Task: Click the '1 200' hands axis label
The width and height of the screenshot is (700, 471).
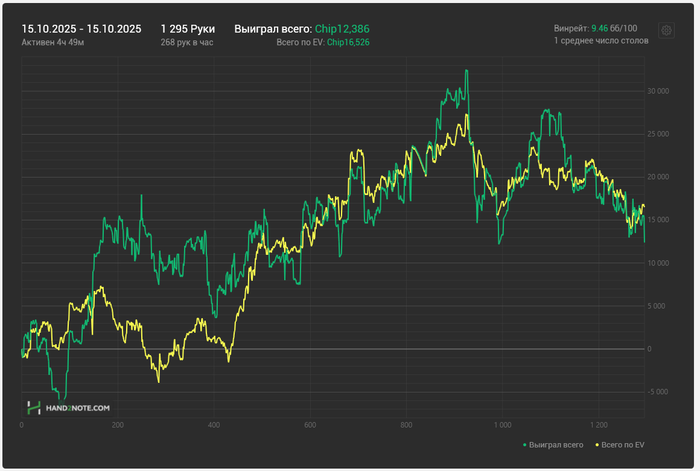Action: tap(599, 425)
